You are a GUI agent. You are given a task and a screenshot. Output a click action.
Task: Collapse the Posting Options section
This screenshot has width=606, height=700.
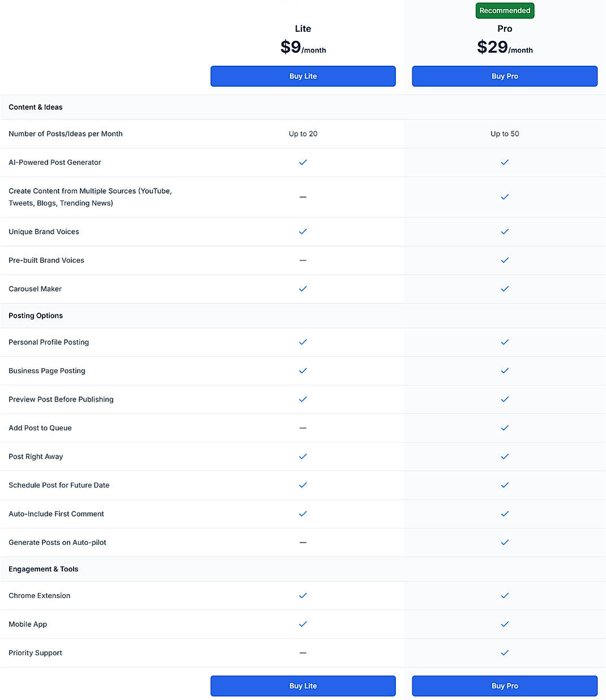[x=36, y=315]
